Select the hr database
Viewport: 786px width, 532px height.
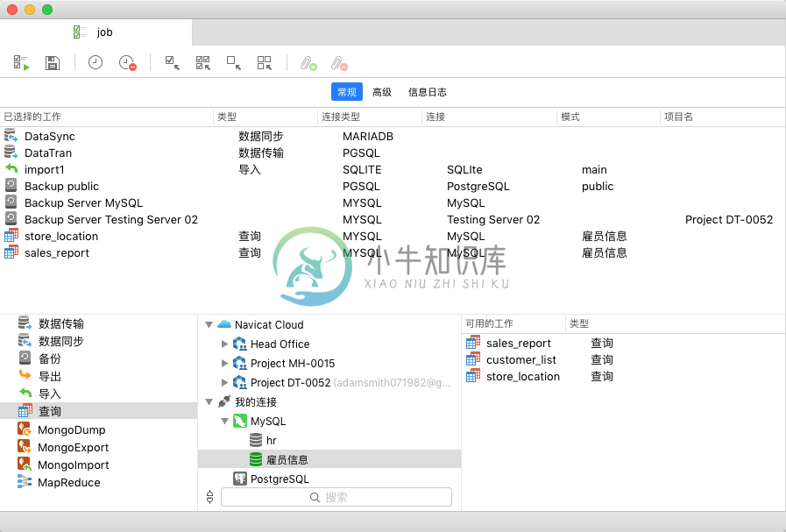click(x=329, y=440)
